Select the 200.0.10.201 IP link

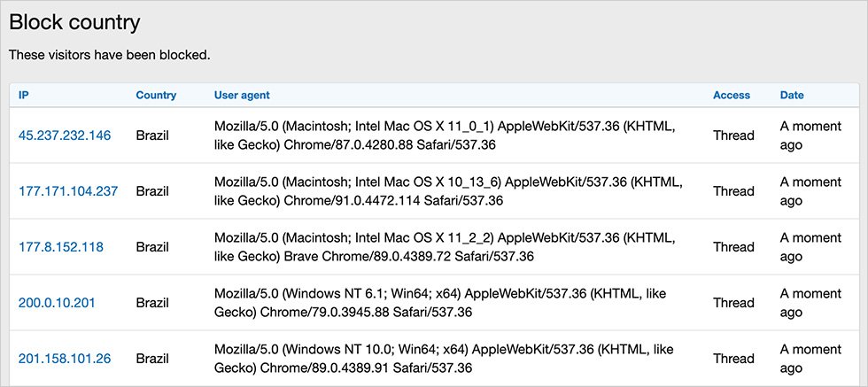coord(57,303)
